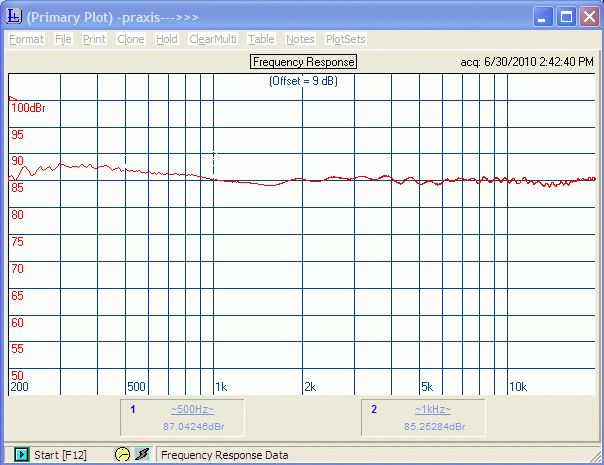Click the Frequency Response Data status text
The image size is (604, 465).
[225, 455]
